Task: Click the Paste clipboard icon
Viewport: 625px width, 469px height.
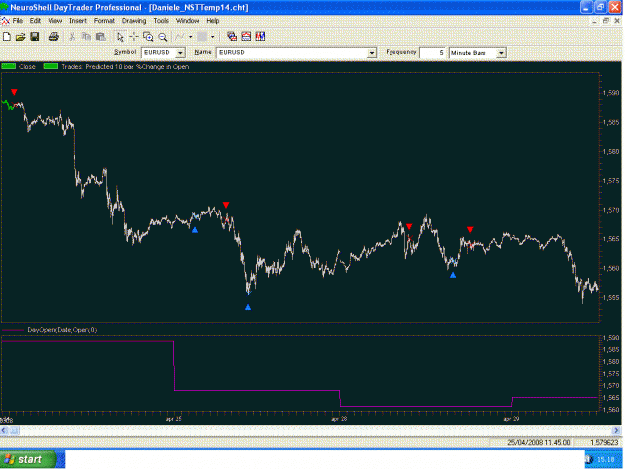Action: coord(100,37)
